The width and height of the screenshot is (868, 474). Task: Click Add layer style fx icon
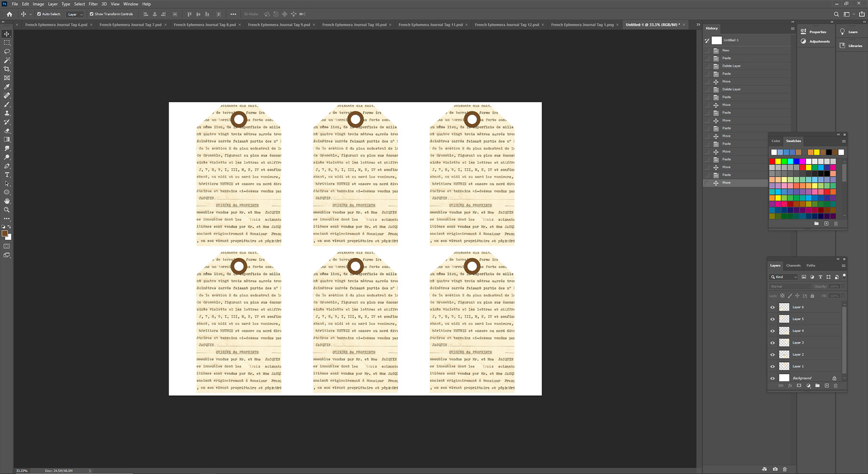(x=790, y=386)
